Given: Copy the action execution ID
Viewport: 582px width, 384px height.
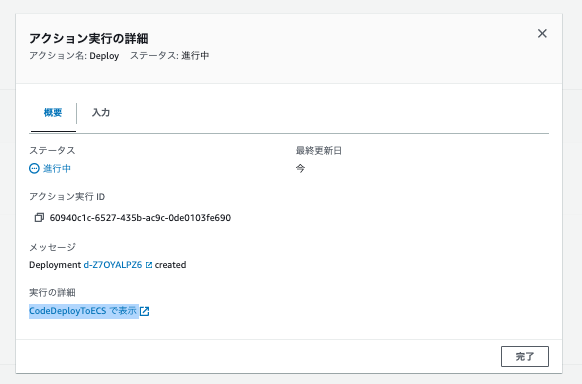Looking at the screenshot, I should pos(39,217).
